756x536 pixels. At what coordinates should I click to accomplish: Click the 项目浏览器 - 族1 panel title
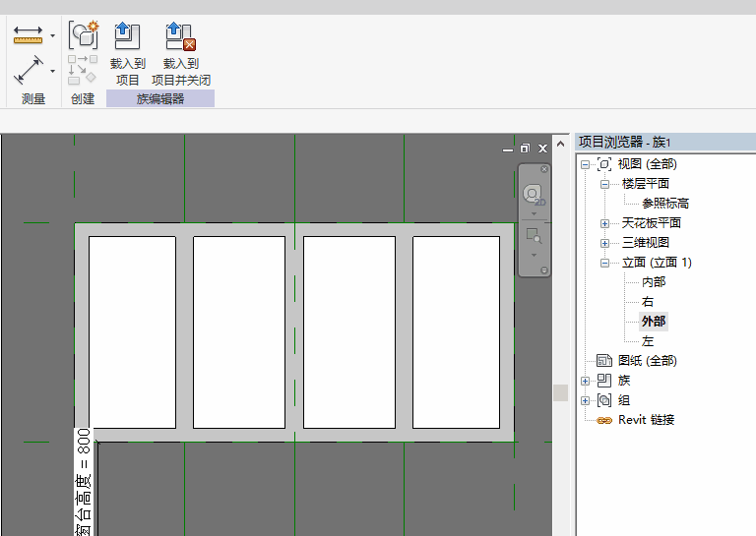coord(624,142)
